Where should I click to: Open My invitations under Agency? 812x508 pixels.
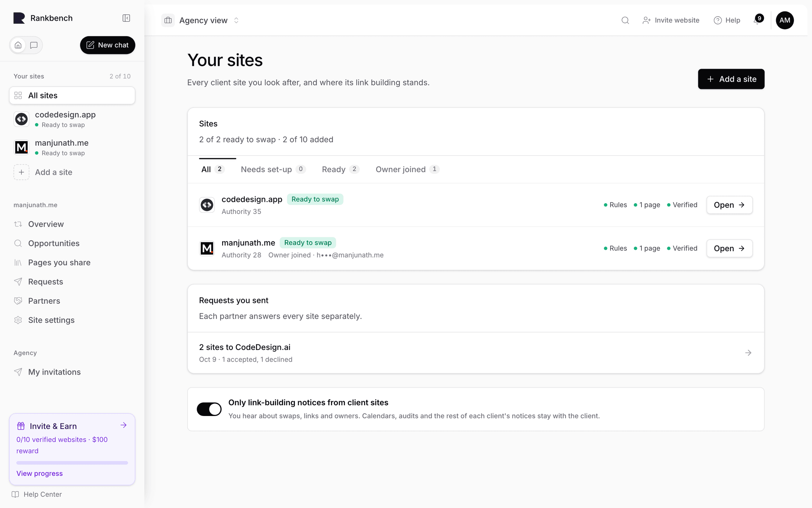click(x=72, y=372)
